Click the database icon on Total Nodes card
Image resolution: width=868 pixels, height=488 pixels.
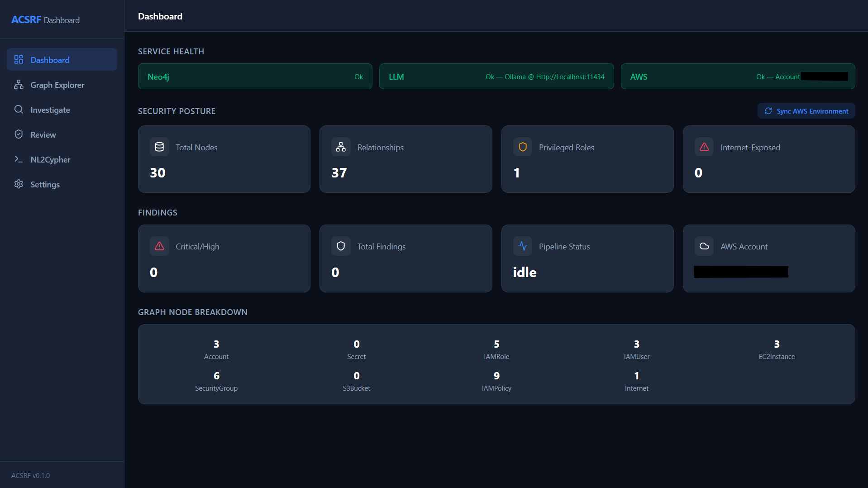[159, 147]
